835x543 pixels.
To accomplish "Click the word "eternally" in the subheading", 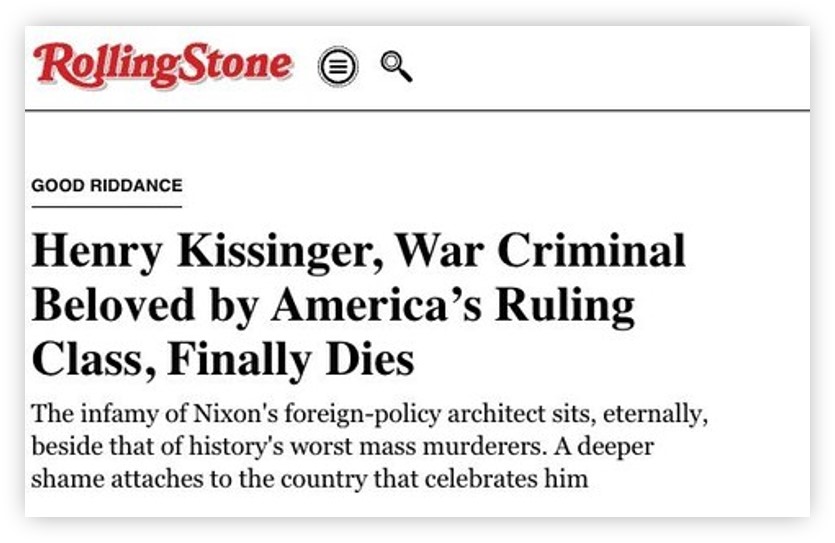I will click(608, 414).
